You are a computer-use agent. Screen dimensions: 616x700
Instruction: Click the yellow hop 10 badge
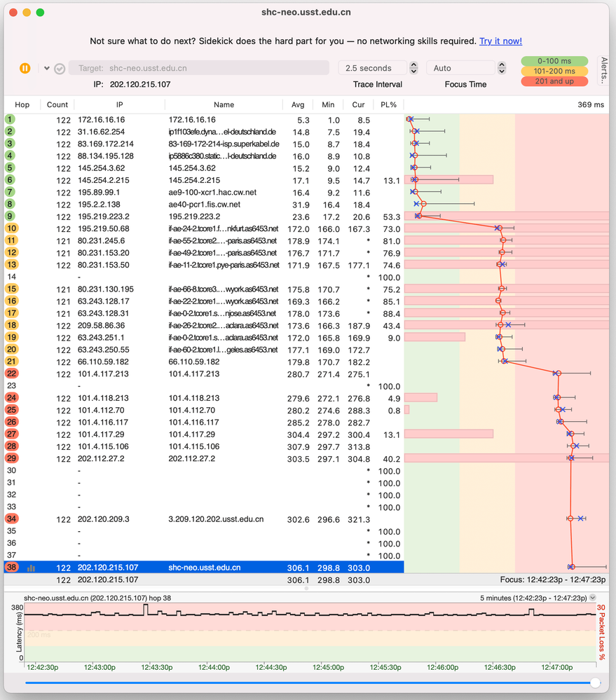(x=11, y=228)
